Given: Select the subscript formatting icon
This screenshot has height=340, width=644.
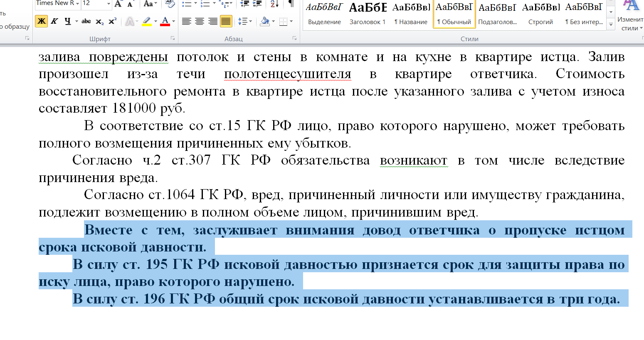Looking at the screenshot, I should (x=99, y=21).
